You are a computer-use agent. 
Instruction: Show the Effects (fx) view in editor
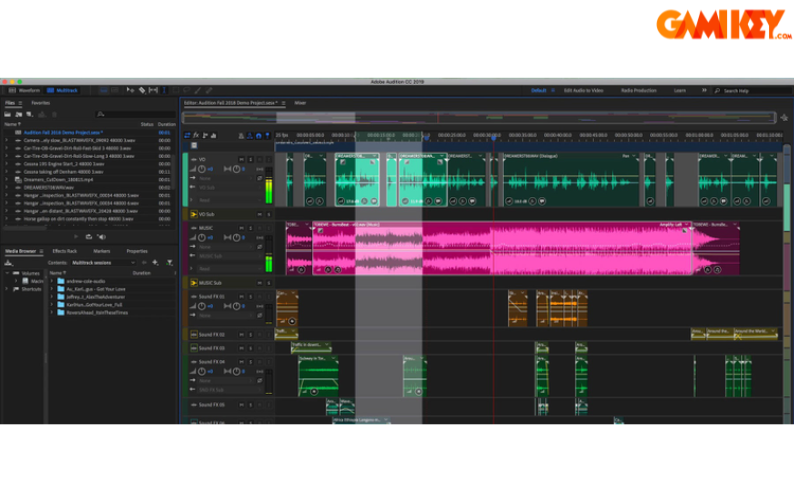pyautogui.click(x=196, y=136)
